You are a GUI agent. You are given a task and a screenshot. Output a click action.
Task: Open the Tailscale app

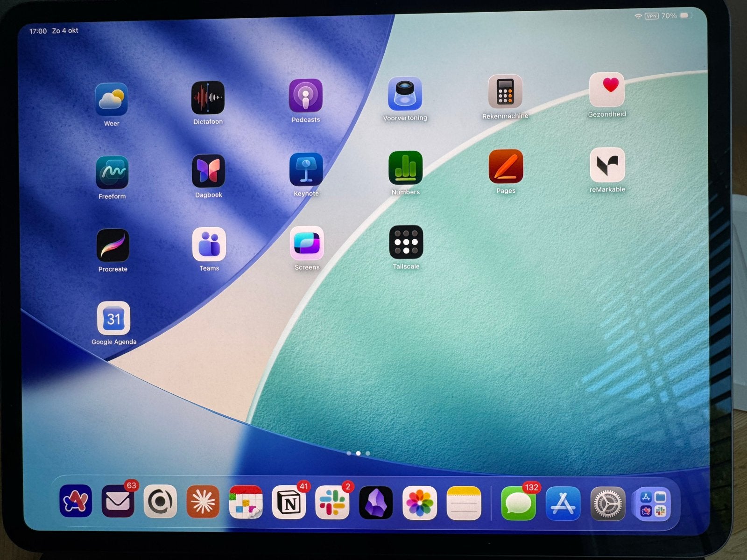pyautogui.click(x=406, y=242)
